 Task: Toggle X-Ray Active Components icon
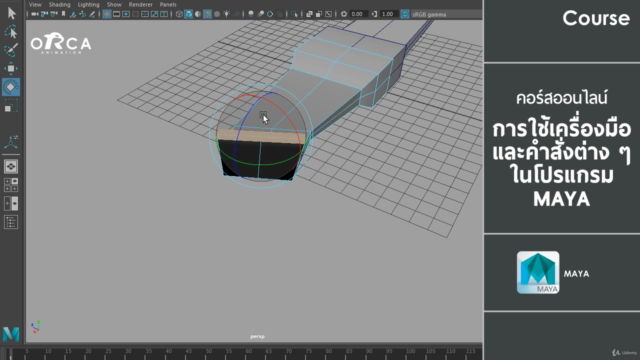click(319, 14)
